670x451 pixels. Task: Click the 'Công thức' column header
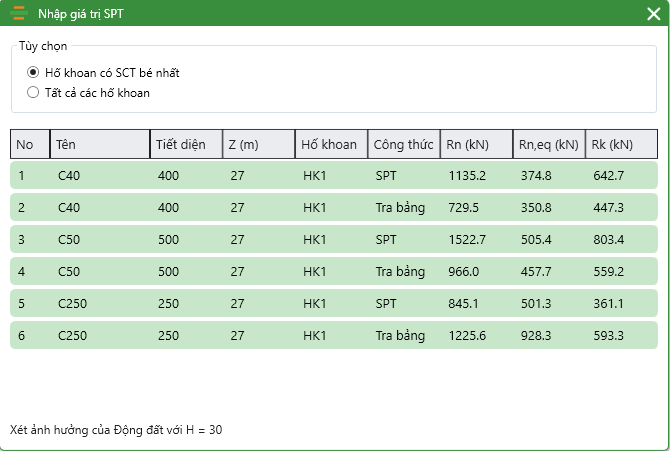(x=403, y=145)
